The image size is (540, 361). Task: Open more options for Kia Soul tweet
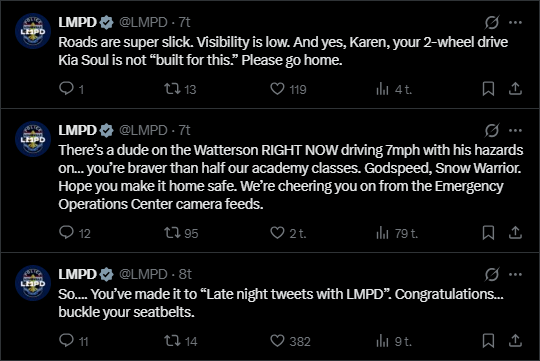(x=515, y=23)
